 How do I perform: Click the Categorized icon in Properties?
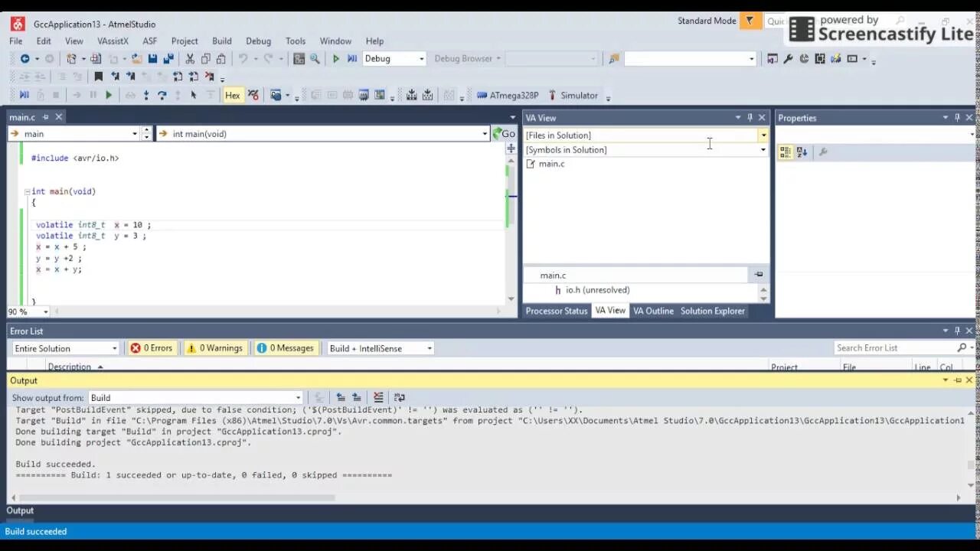click(785, 152)
